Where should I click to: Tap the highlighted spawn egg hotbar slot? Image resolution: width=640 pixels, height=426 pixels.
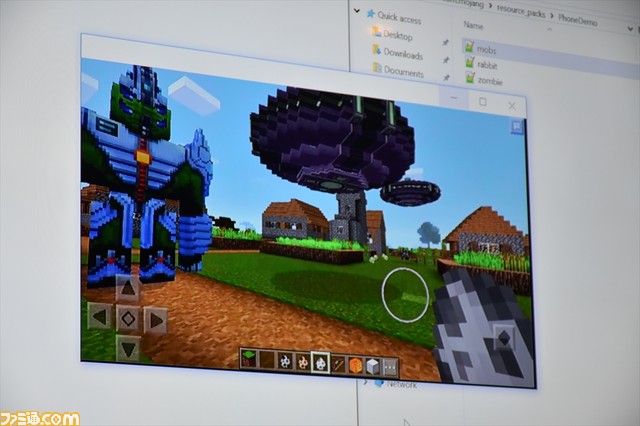coord(320,363)
